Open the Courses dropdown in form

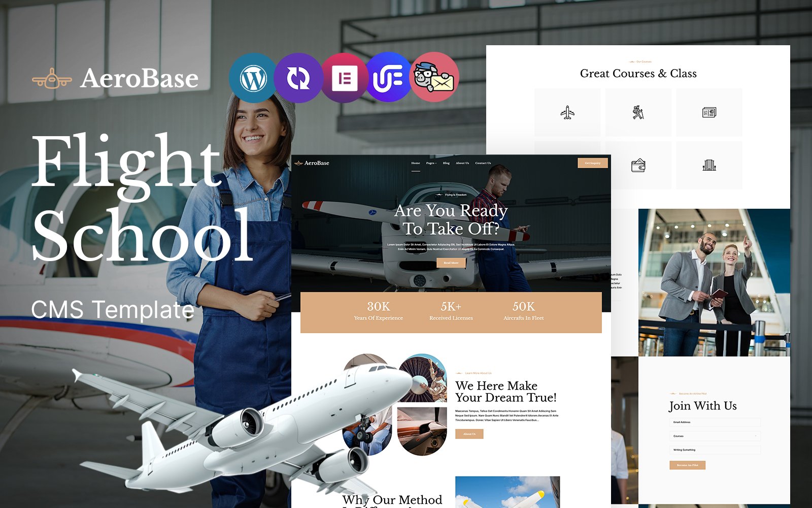point(715,436)
